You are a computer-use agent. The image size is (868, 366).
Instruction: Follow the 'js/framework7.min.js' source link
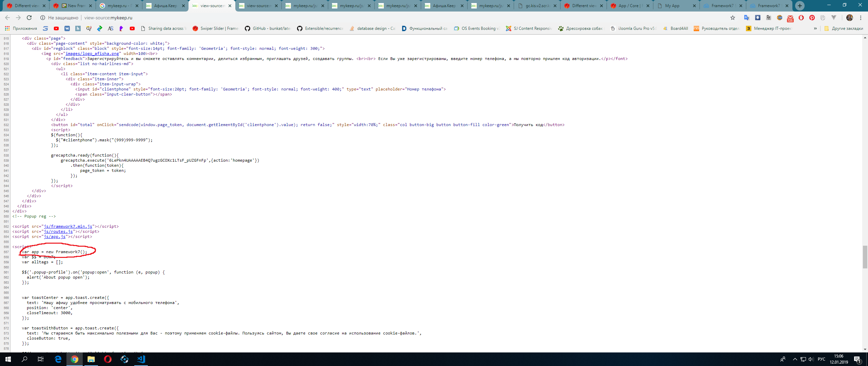(x=68, y=226)
